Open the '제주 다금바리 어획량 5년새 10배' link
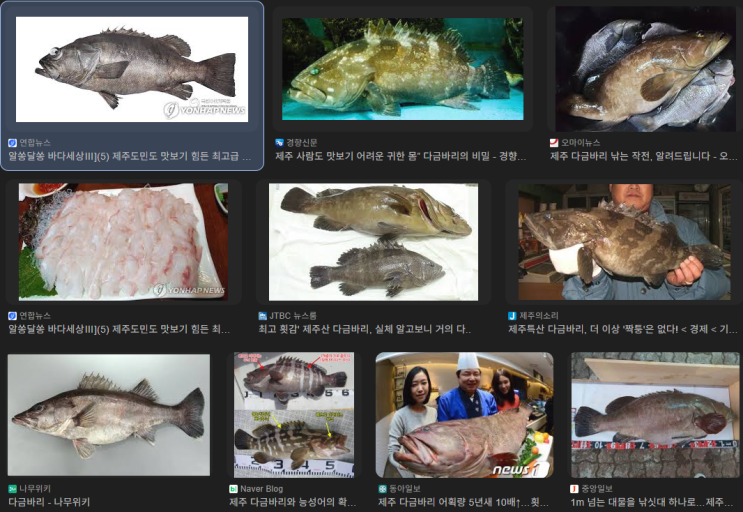Screen dimensions: 743x512 tap(463, 502)
